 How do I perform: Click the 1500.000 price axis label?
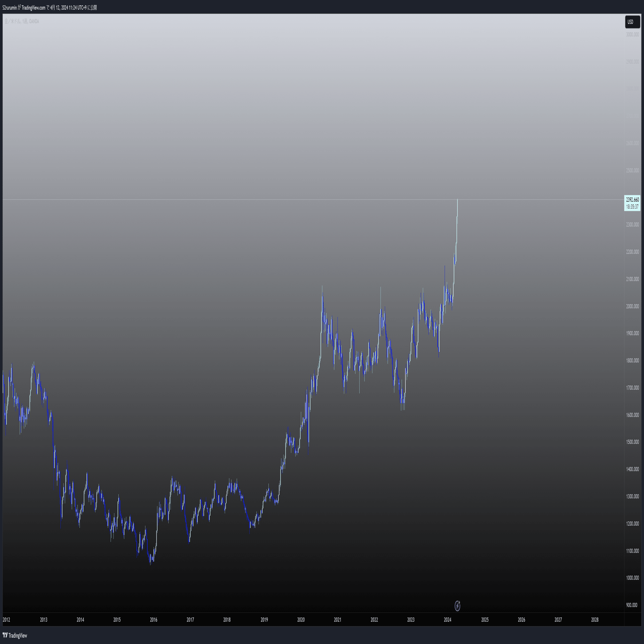632,442
